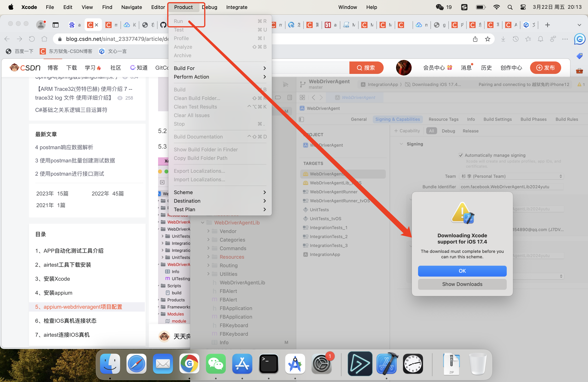Click Show Downloads button
Screen dimensions: 588x382
coord(462,284)
